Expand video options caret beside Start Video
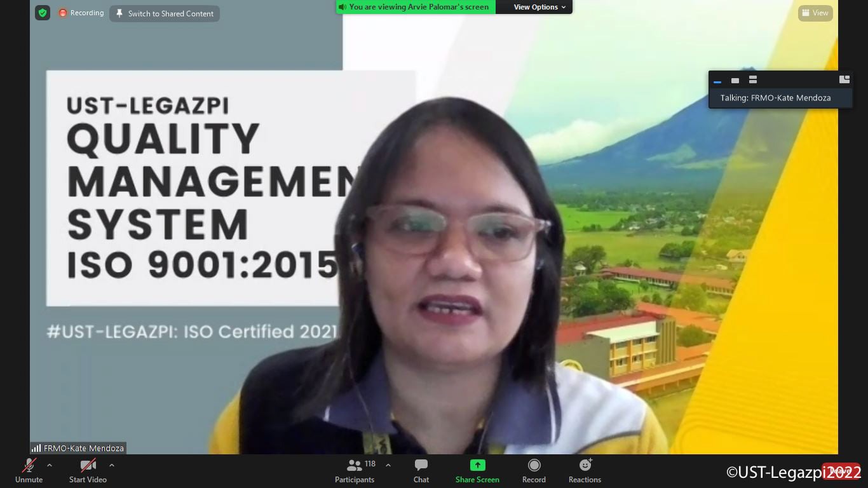868x488 pixels. tap(112, 465)
